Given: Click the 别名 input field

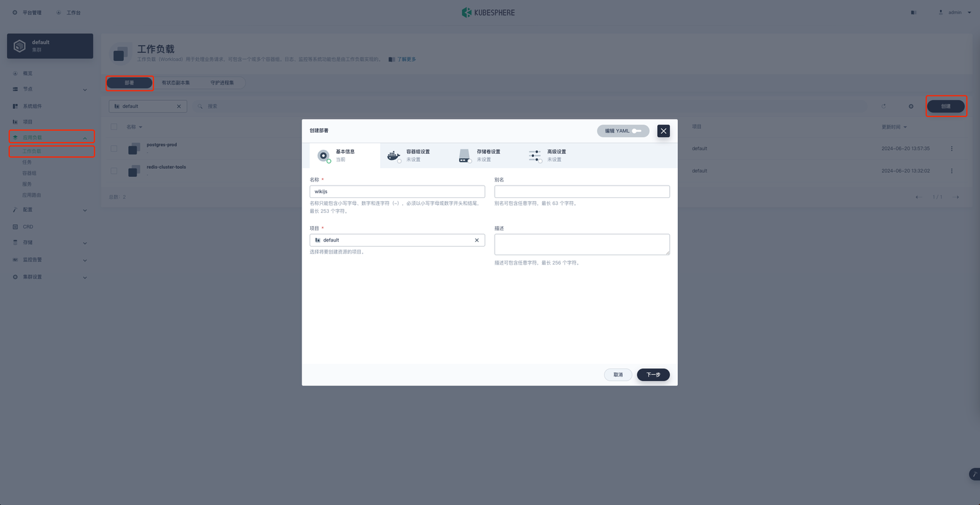Looking at the screenshot, I should (582, 192).
